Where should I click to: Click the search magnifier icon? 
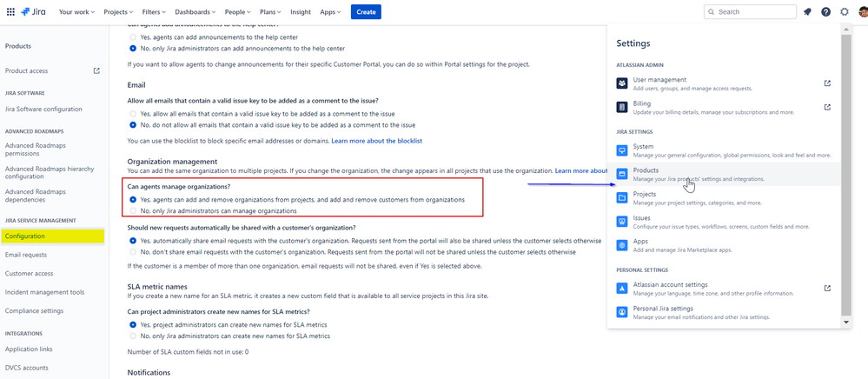pyautogui.click(x=711, y=11)
